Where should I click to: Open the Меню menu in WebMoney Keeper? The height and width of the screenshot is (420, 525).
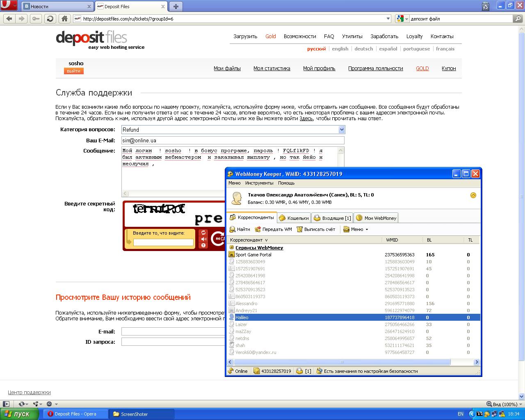[x=235, y=183]
